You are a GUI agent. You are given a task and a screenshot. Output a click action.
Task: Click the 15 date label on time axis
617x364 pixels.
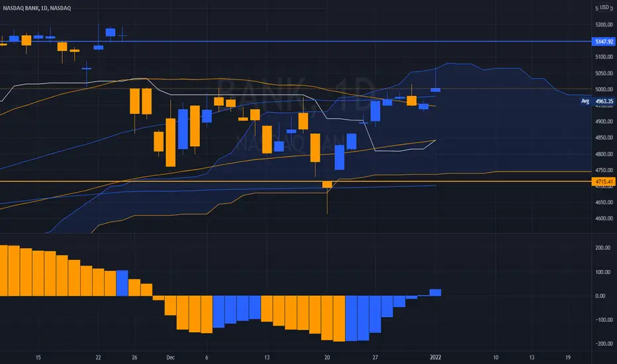tap(38, 357)
